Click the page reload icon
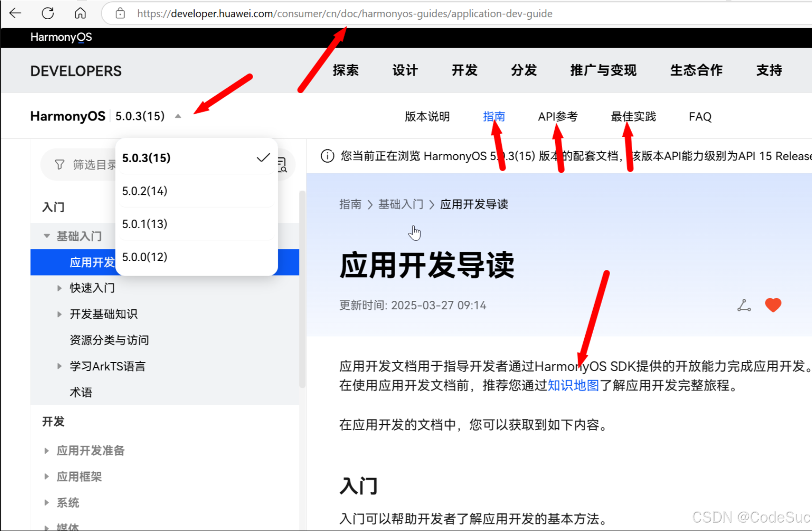Screen dimensions: 812x531 47,13
